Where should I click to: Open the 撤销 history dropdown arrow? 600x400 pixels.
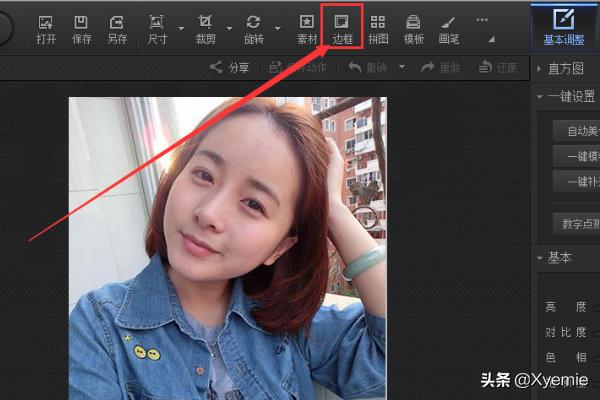pos(402,67)
